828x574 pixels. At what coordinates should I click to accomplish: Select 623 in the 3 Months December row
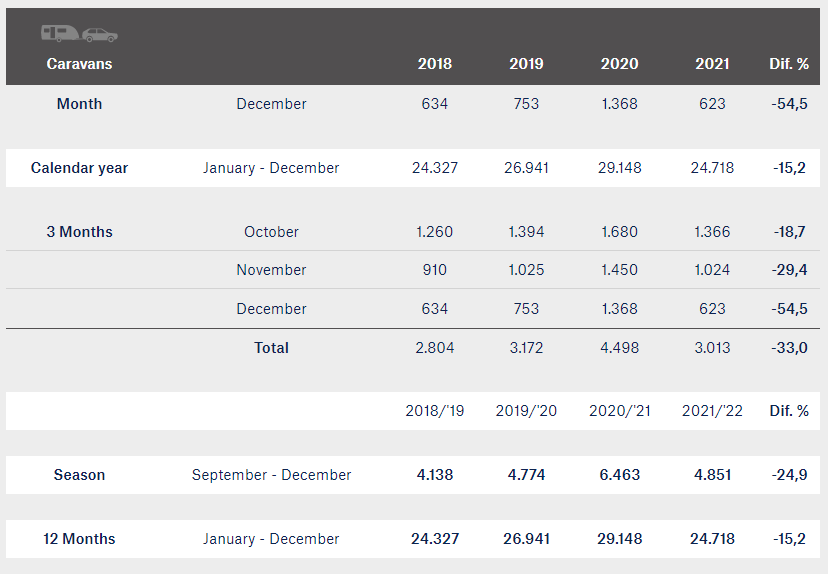(x=712, y=309)
